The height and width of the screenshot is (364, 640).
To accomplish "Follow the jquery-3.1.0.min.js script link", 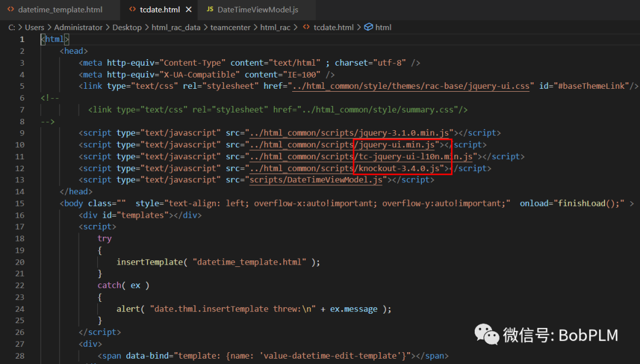I will (x=350, y=133).
